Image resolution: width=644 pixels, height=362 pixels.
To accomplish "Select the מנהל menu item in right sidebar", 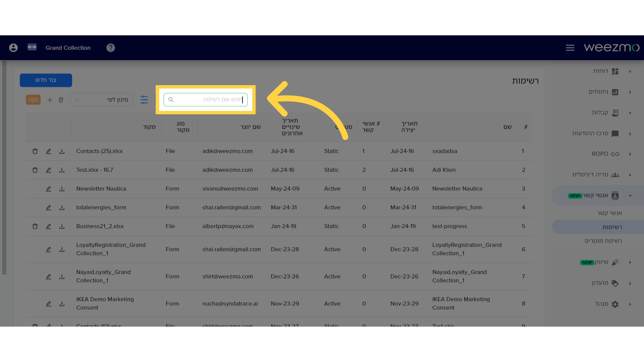I will [x=602, y=304].
